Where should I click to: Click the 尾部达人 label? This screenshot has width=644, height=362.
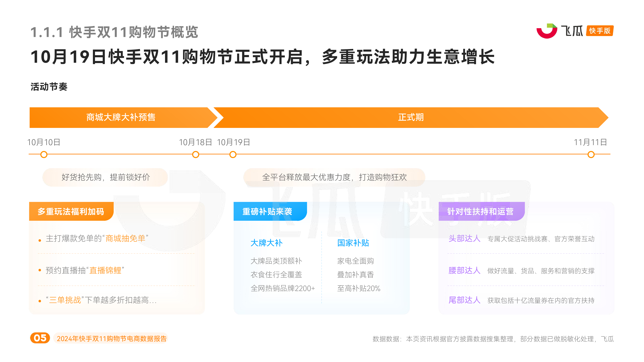464,300
